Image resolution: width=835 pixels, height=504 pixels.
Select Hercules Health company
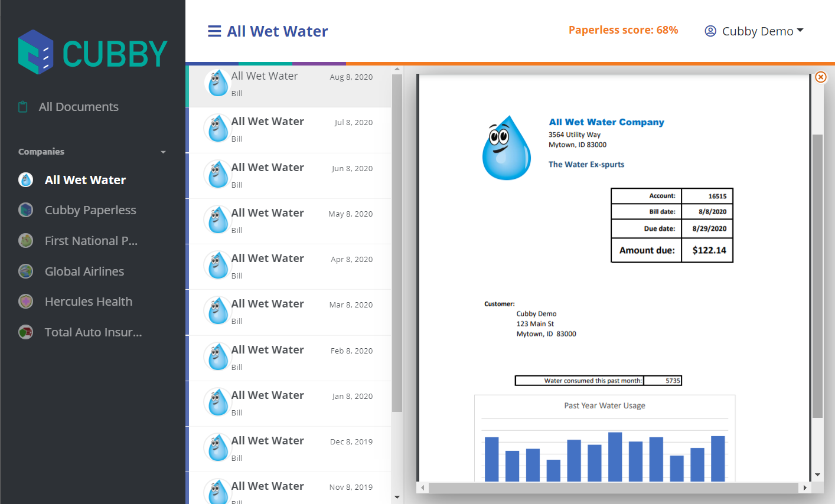89,302
